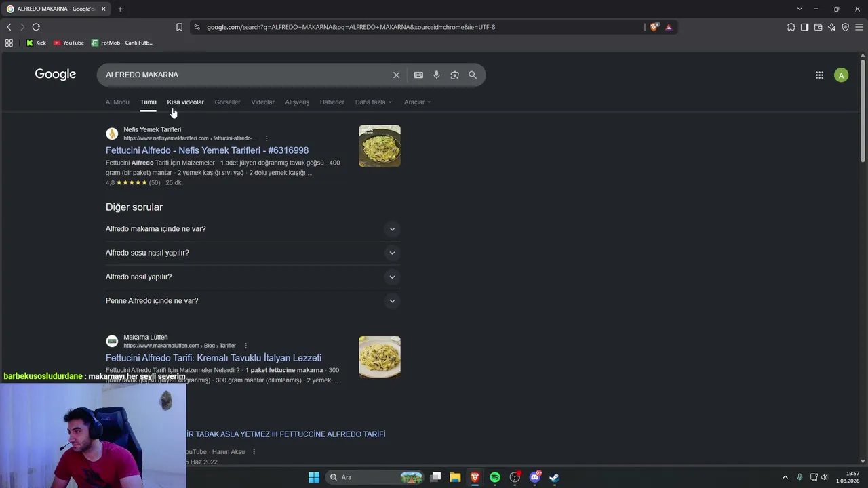
Task: Open Brave Shields lion icon
Action: pos(654,27)
